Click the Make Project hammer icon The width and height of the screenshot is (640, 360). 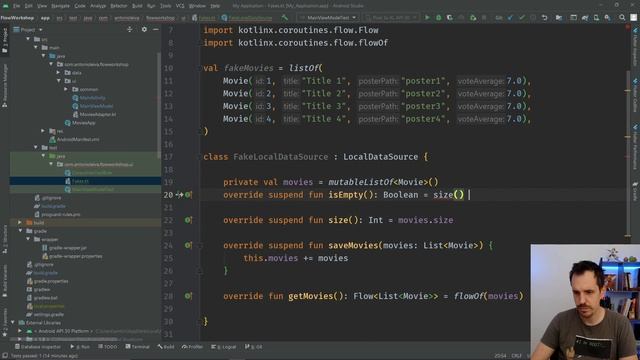click(x=284, y=18)
